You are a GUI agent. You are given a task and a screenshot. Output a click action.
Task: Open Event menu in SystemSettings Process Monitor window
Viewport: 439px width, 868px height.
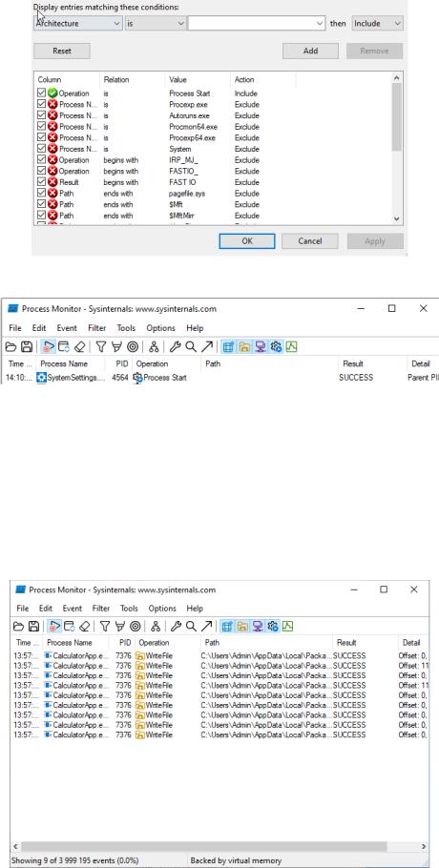point(67,328)
